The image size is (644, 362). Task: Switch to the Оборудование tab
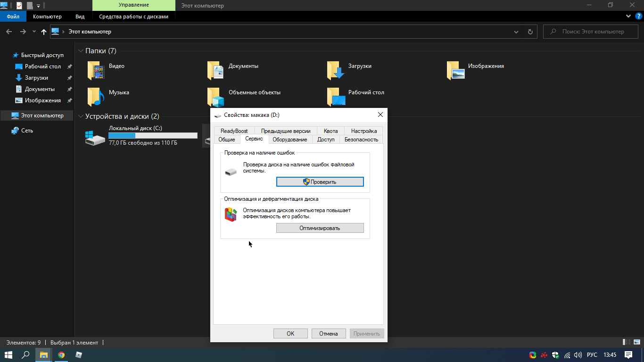290,139
